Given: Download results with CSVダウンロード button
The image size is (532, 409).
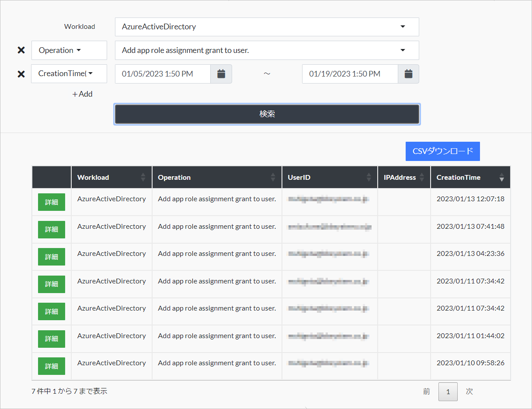Looking at the screenshot, I should (442, 151).
